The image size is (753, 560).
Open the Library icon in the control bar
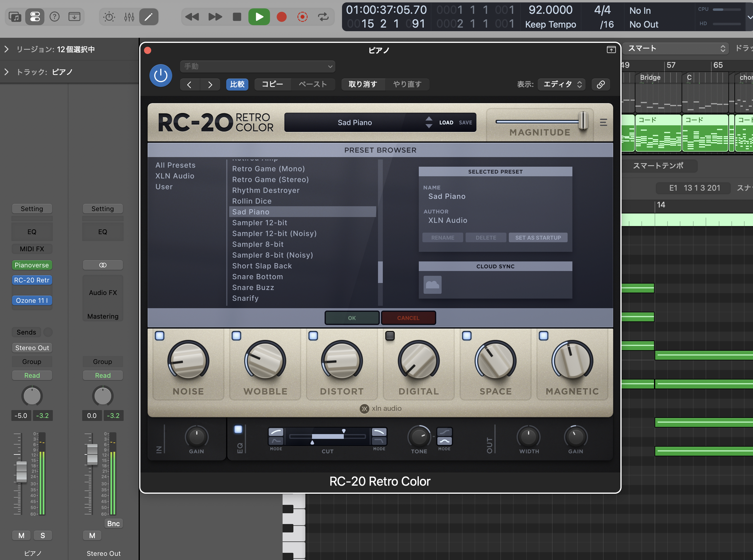click(15, 16)
